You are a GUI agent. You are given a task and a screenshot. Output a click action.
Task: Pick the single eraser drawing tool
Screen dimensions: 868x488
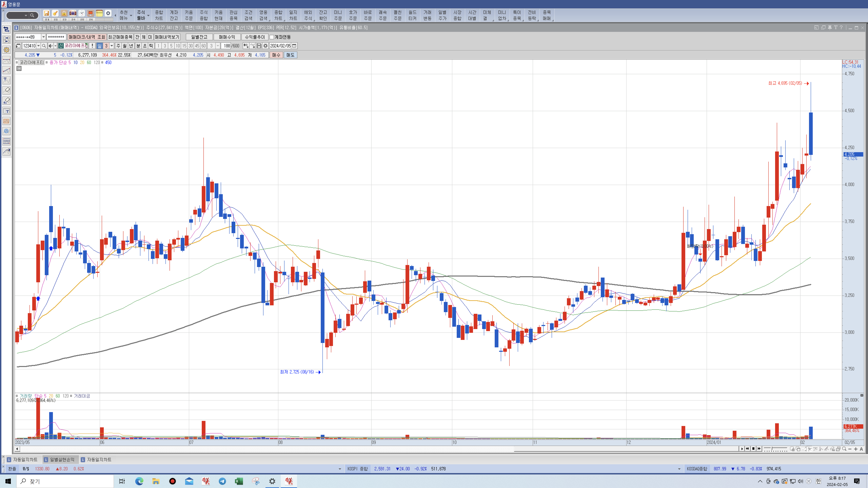click(x=6, y=90)
